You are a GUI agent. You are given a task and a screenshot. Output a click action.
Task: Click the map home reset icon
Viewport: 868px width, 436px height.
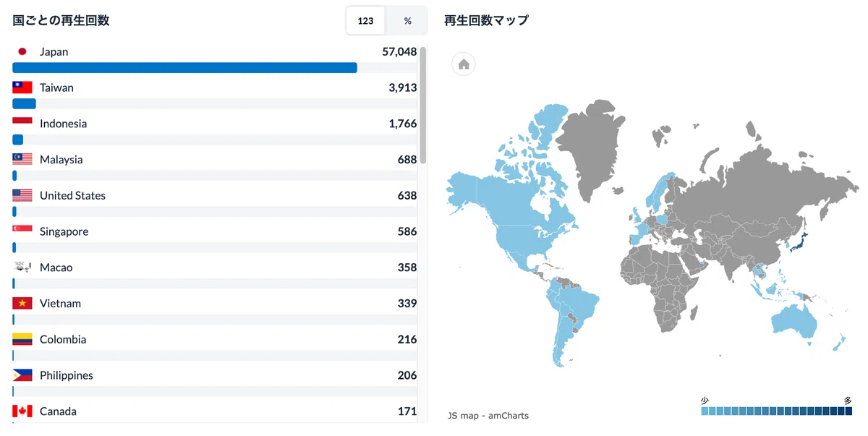(x=464, y=64)
